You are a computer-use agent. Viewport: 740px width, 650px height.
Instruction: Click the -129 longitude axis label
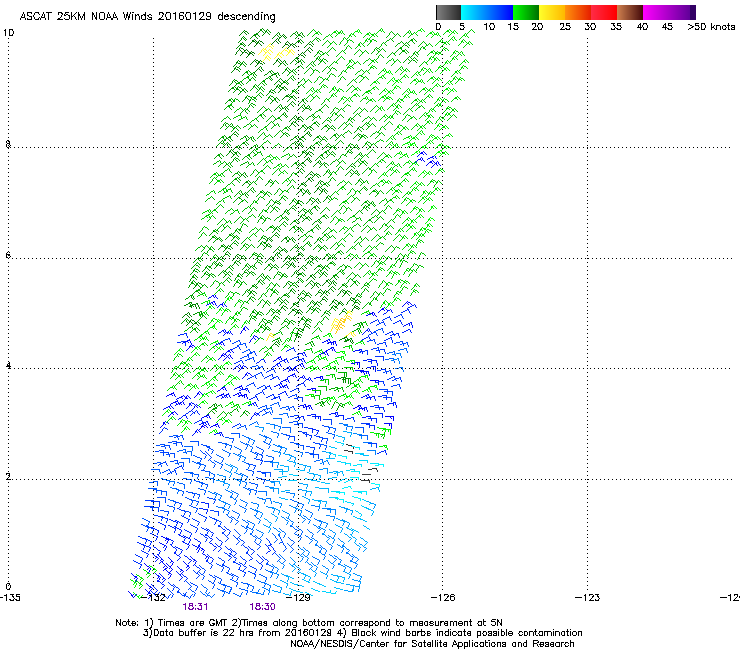(x=298, y=598)
